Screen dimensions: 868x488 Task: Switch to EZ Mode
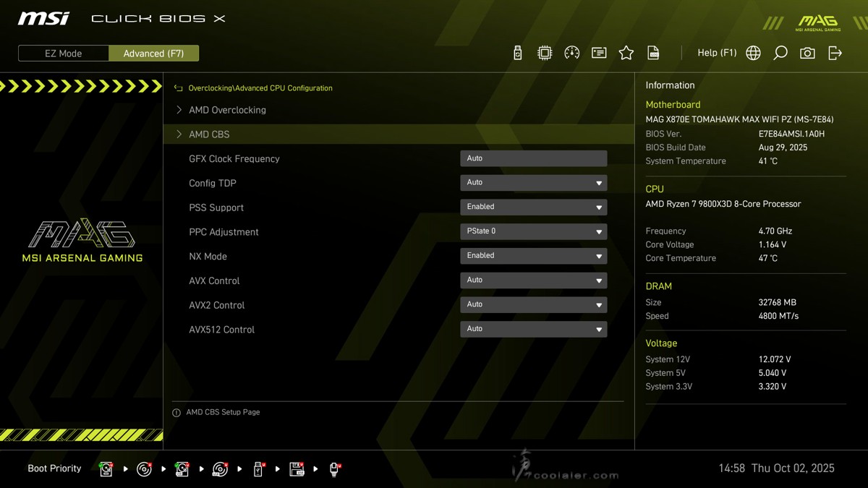(x=64, y=53)
